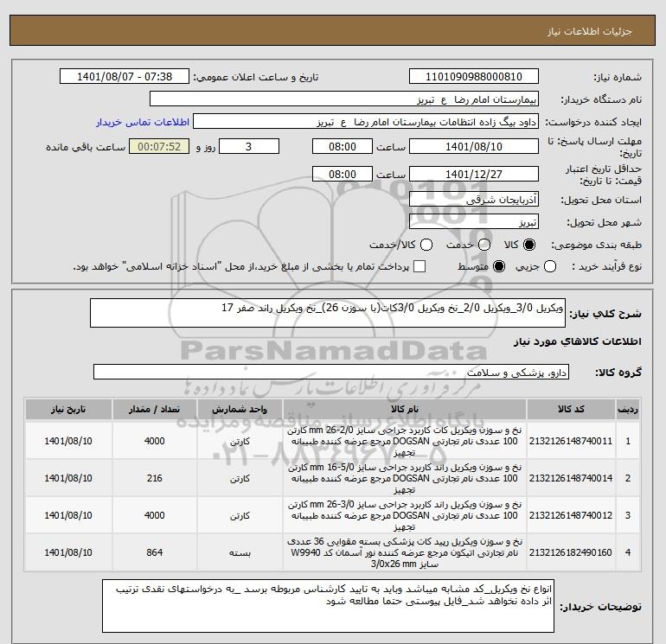Click the delivery province field آذربایجان شرقی

coord(474,199)
